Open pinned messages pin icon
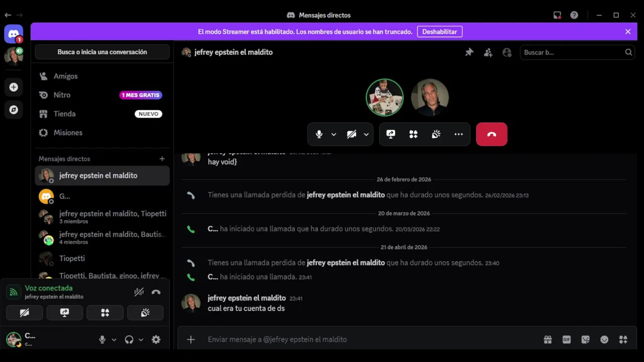The image size is (644, 362). [469, 52]
